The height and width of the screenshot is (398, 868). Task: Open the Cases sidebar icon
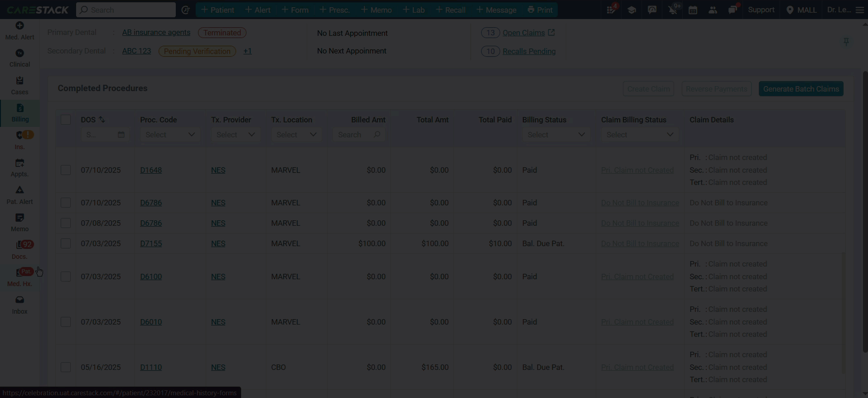(19, 86)
